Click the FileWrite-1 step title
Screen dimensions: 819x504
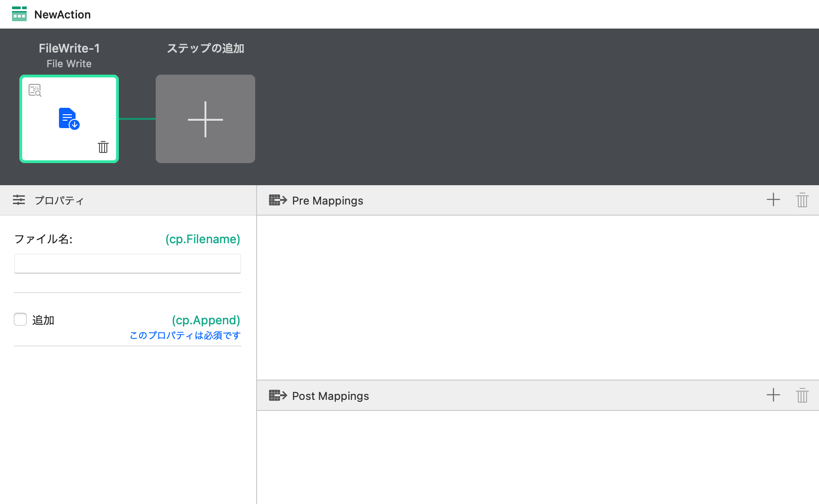69,48
